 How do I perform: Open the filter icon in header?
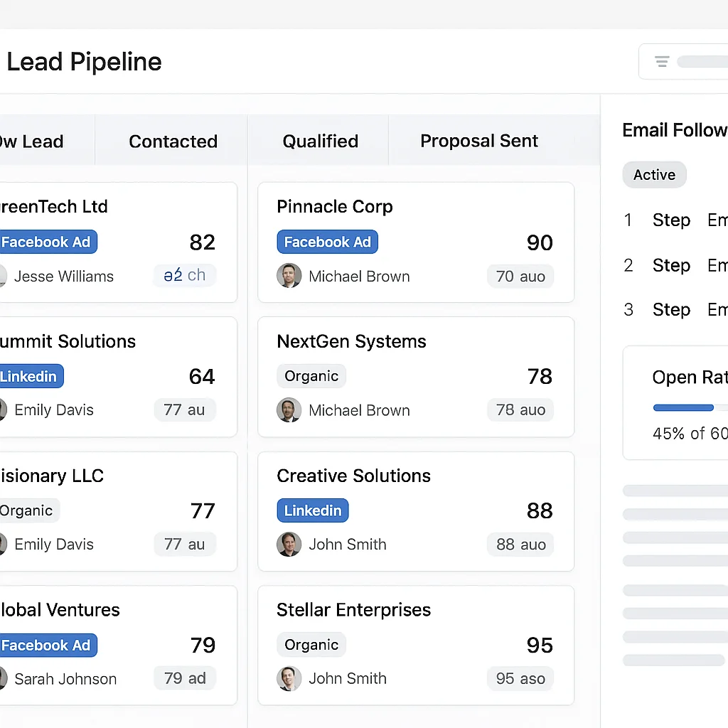(x=662, y=61)
